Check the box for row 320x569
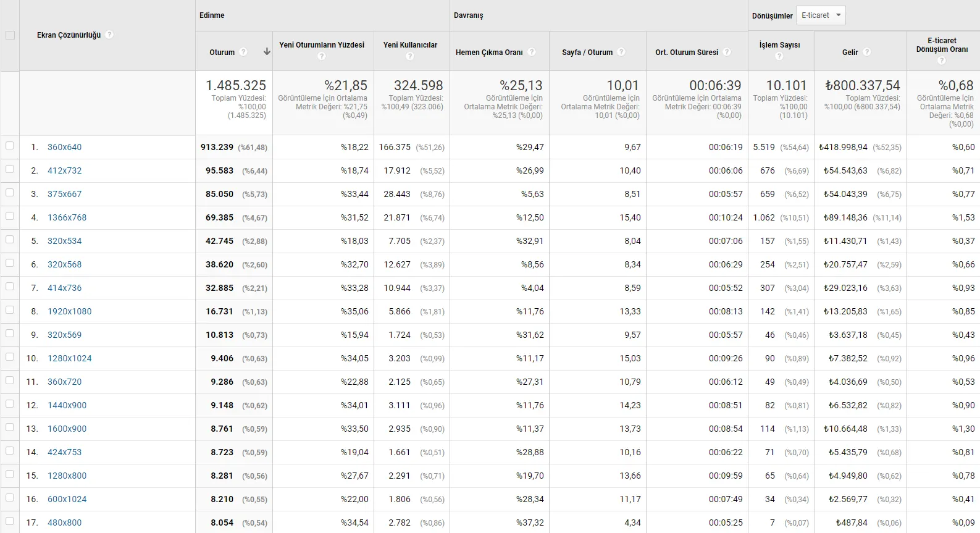980x533 pixels. [x=9, y=334]
